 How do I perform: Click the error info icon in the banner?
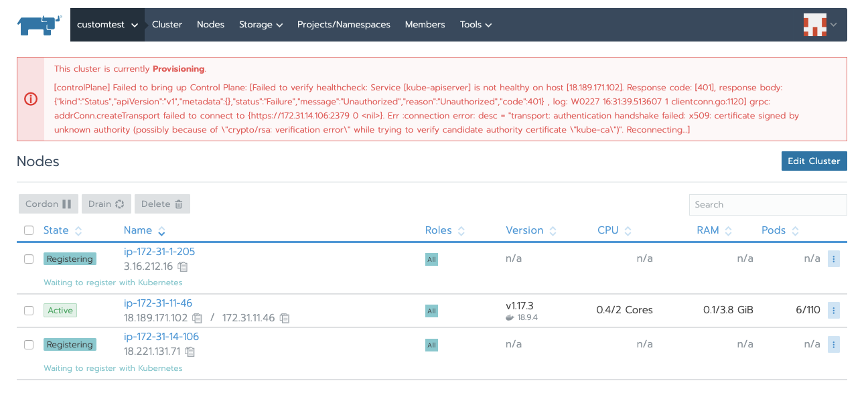tap(30, 99)
